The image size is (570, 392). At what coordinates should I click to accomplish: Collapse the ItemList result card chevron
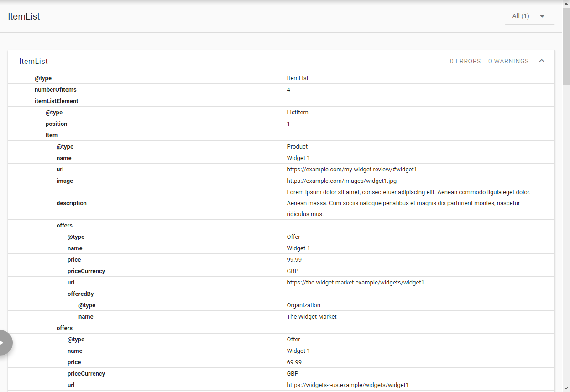(x=542, y=60)
